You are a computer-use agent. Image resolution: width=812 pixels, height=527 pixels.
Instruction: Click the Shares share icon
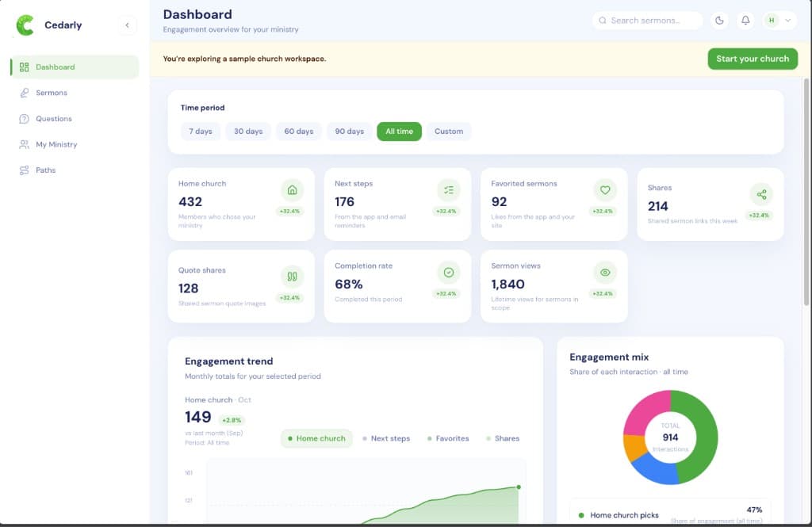coord(761,194)
